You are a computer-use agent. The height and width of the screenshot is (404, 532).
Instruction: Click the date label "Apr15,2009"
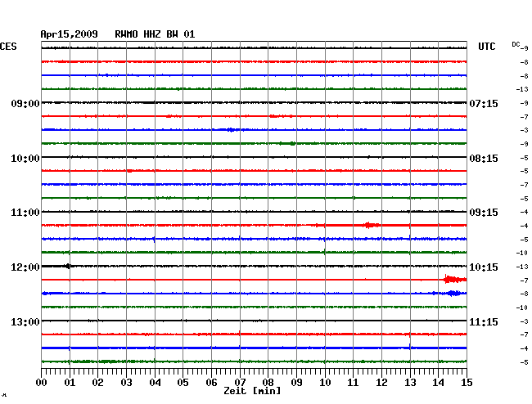tap(70, 34)
